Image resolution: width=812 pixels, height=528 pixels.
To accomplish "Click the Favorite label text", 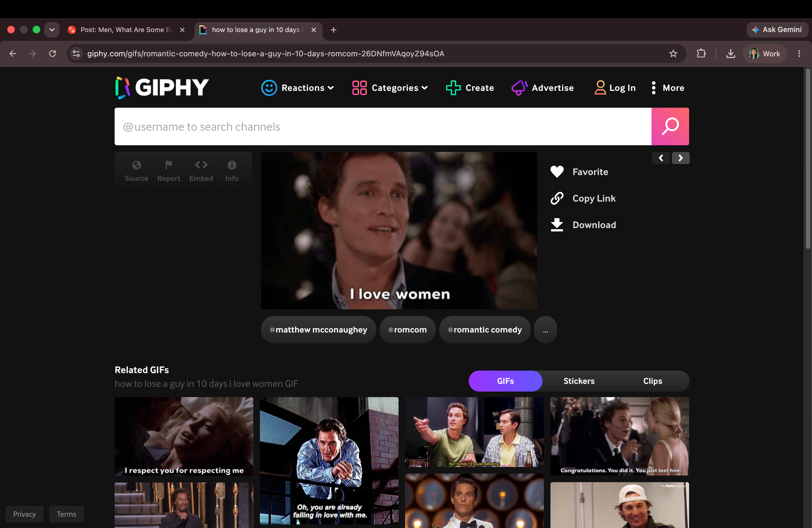I will tap(590, 171).
